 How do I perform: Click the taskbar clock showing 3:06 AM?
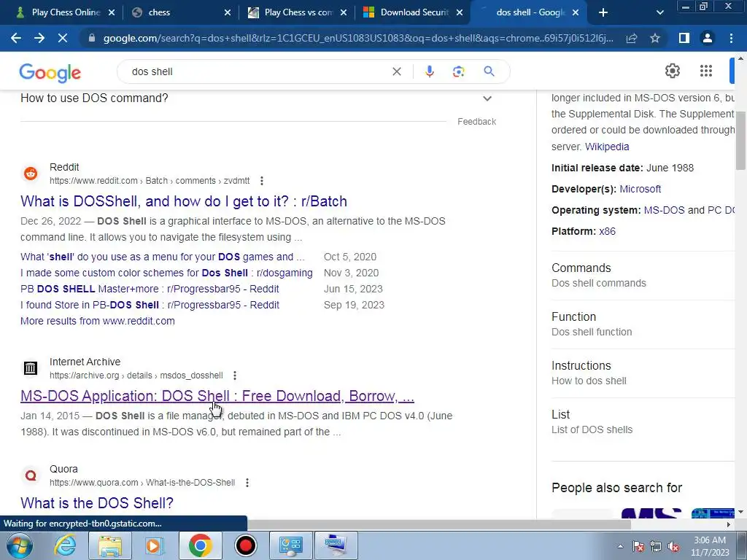tap(710, 546)
